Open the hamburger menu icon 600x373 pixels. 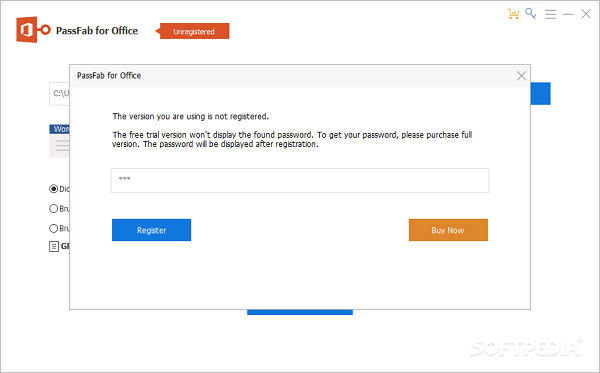click(x=550, y=15)
